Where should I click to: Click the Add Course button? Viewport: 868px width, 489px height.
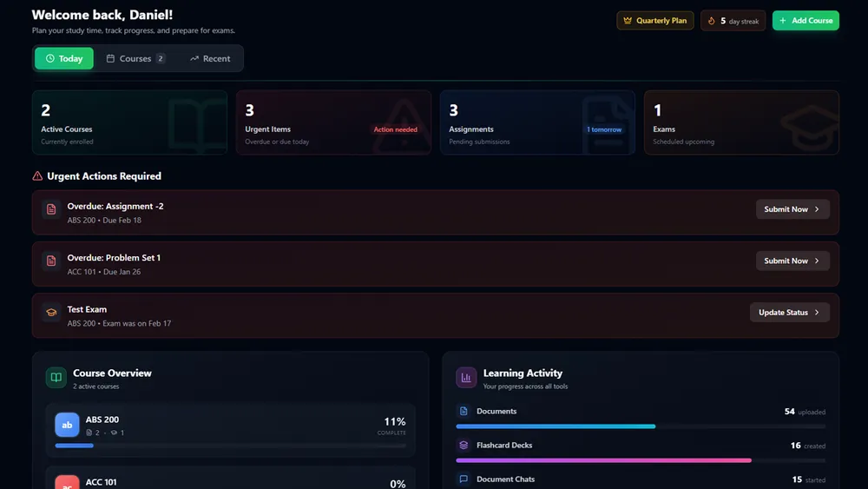pyautogui.click(x=806, y=21)
